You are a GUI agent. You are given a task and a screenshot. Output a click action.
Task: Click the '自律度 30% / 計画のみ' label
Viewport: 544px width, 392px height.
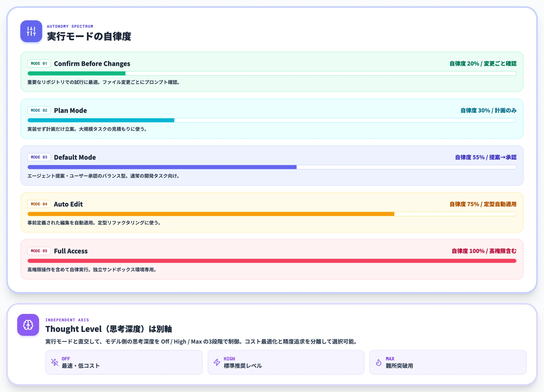coord(488,110)
